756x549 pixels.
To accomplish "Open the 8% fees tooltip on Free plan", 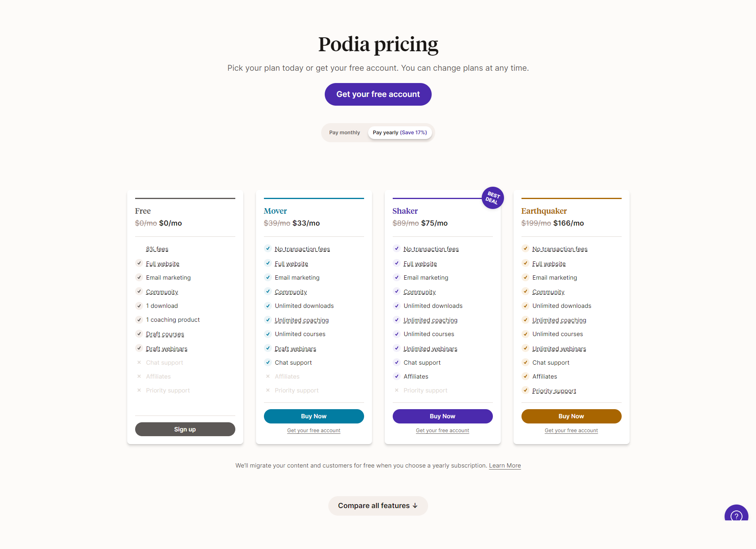I will (x=157, y=249).
